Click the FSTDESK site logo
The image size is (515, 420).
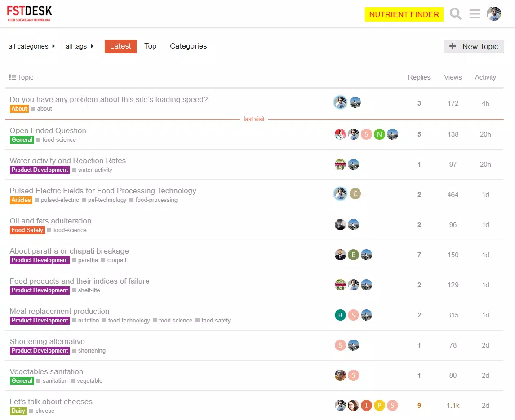click(x=30, y=13)
